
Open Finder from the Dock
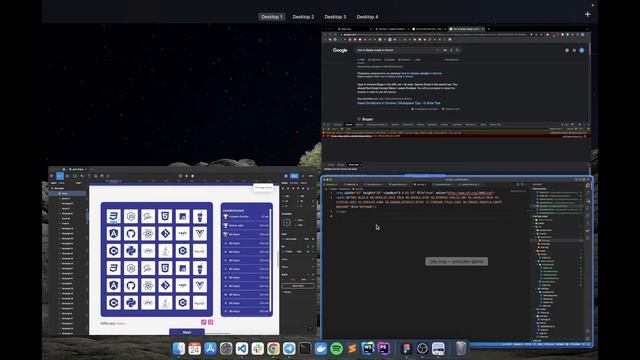[x=179, y=349]
